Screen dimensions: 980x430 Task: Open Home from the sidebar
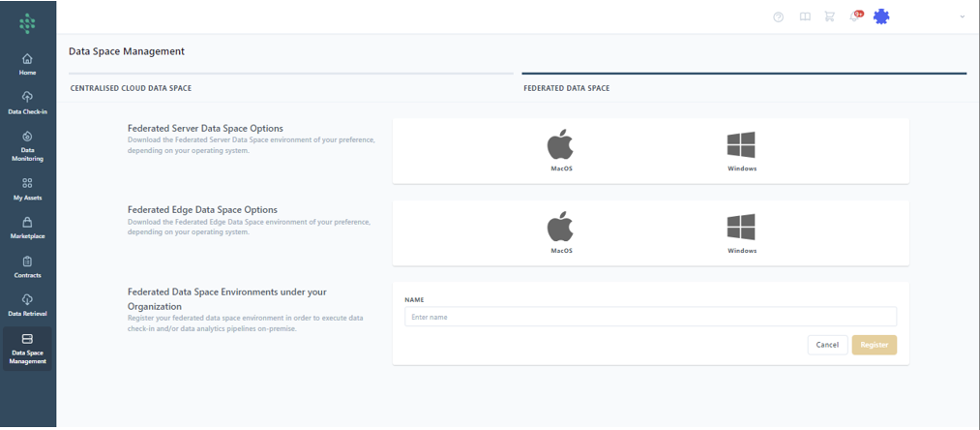(x=27, y=64)
